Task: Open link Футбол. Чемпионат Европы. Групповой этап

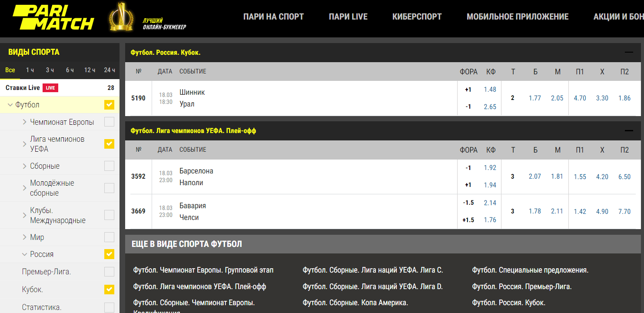Action: click(x=203, y=270)
